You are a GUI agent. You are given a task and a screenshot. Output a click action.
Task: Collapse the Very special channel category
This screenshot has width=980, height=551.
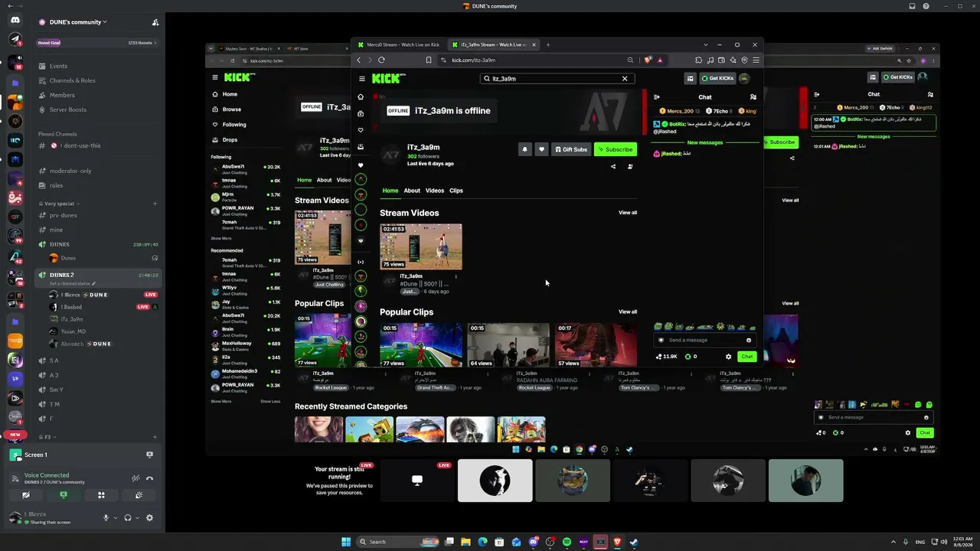(x=59, y=204)
